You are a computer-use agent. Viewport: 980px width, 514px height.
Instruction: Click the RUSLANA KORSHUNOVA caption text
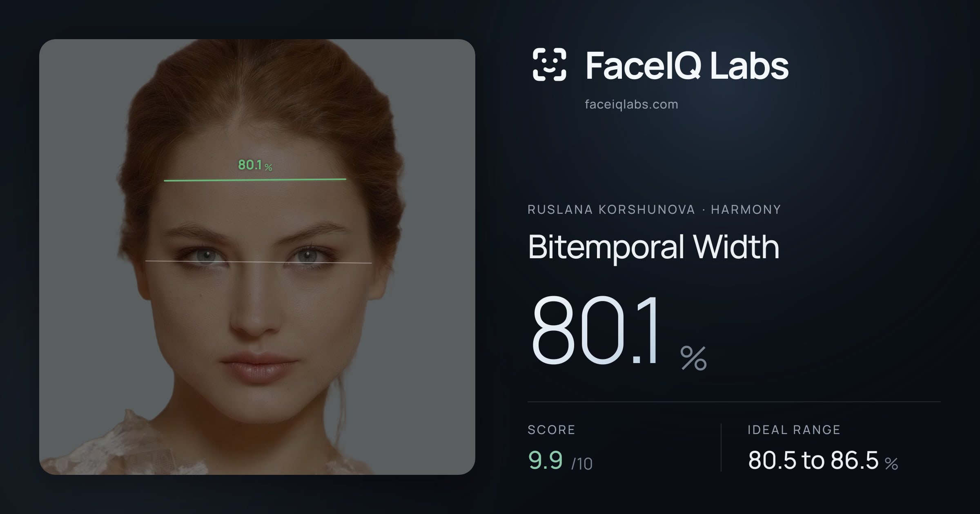pyautogui.click(x=611, y=210)
